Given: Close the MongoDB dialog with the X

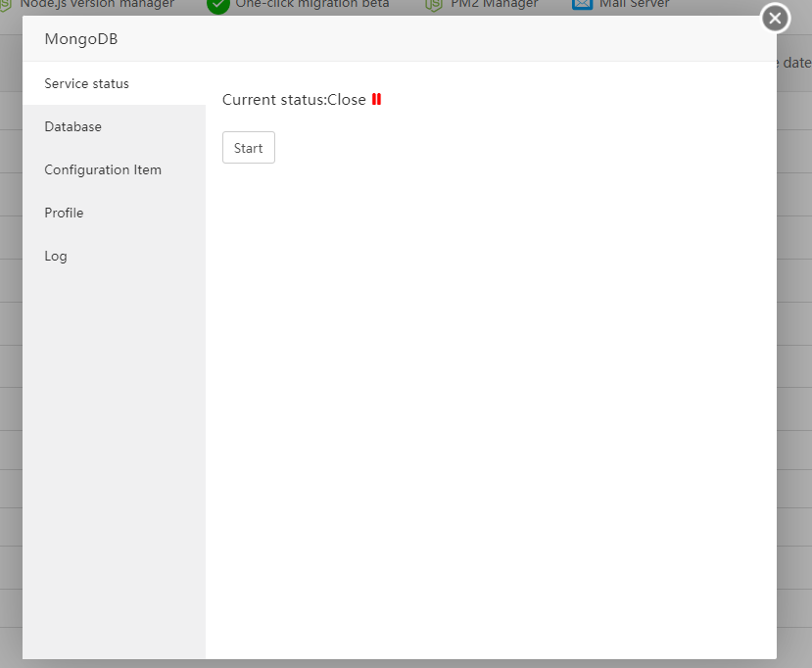Looking at the screenshot, I should pyautogui.click(x=775, y=19).
